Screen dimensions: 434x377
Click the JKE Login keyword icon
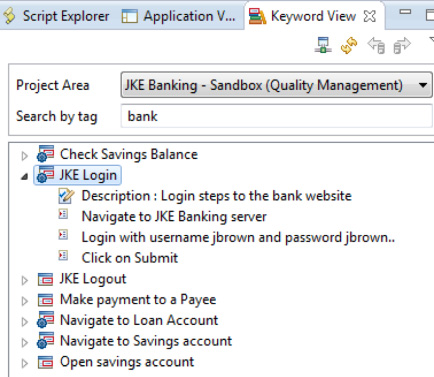[45, 174]
